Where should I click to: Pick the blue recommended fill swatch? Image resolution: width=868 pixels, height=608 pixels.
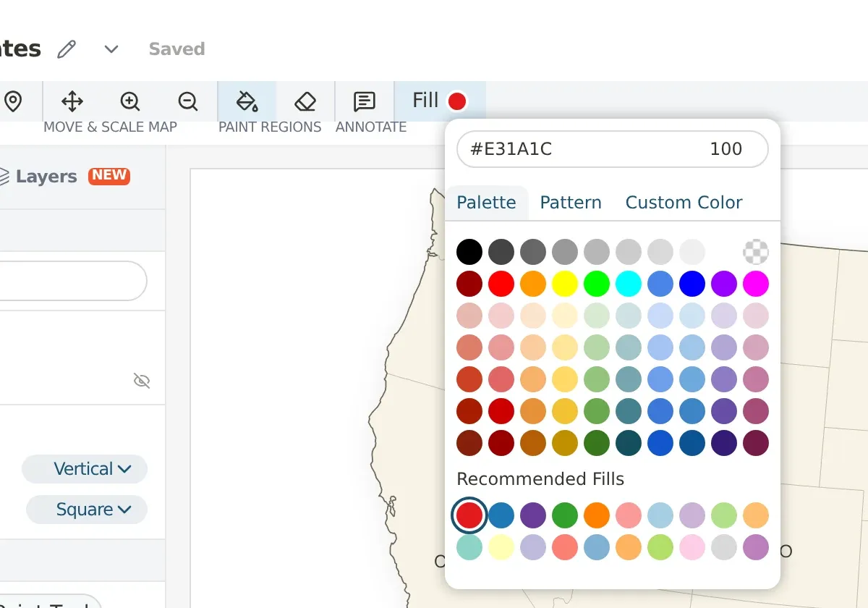coord(501,515)
